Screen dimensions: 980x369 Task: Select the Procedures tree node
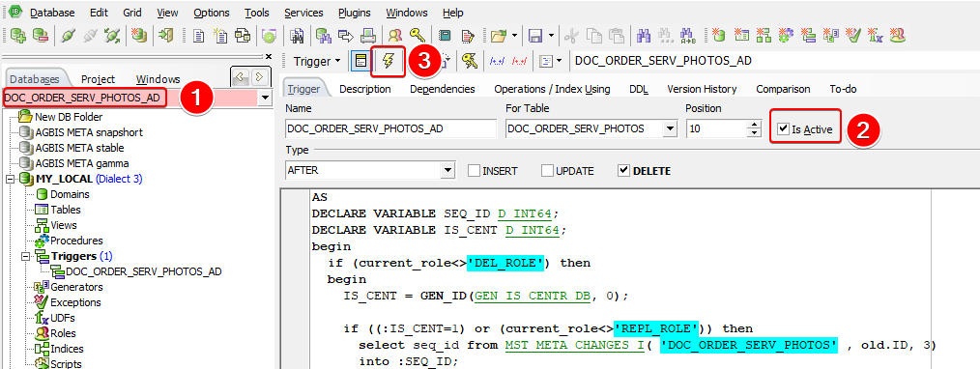(77, 241)
